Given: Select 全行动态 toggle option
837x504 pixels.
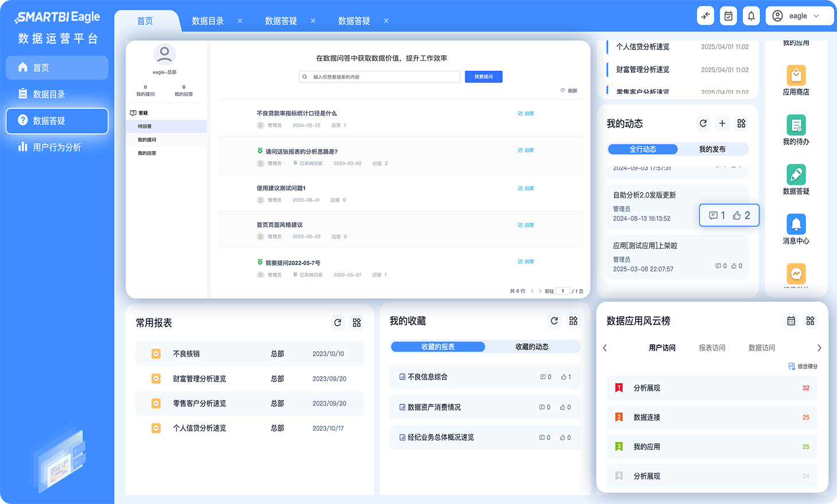Looking at the screenshot, I should tap(643, 149).
